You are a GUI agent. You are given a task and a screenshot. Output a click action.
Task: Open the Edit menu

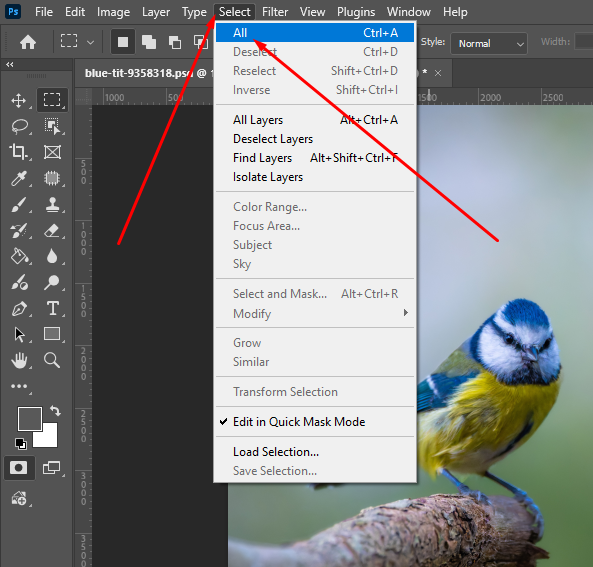click(75, 12)
